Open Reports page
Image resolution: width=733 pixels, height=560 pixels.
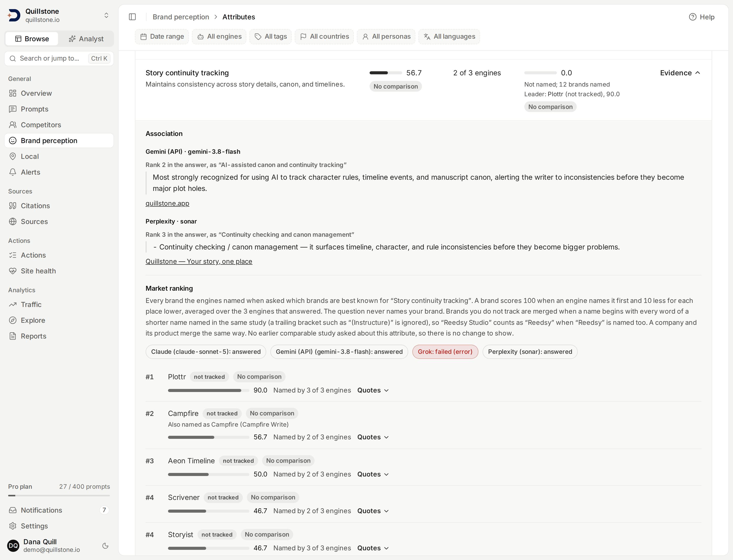pos(59,336)
